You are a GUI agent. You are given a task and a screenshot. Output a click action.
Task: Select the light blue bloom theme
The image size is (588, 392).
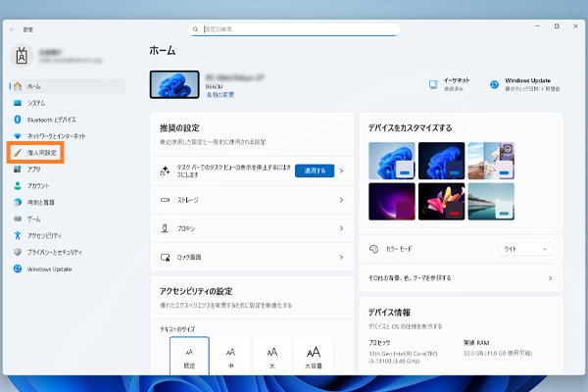392,161
